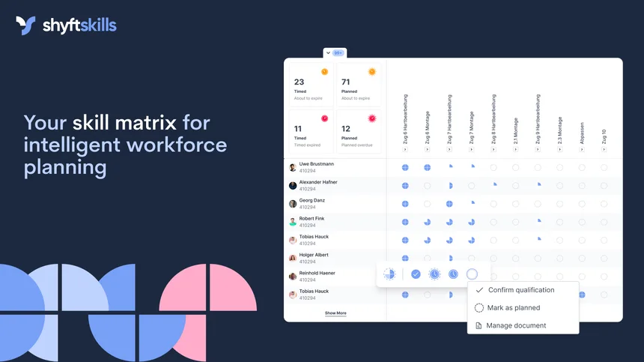Expand the Abpassen column chevron
Viewport: 644px width, 362px height.
[582, 149]
